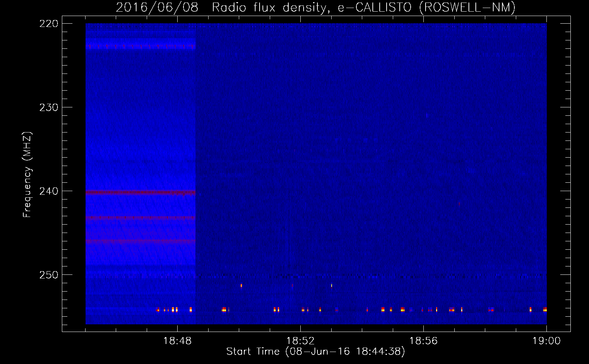Click the 18:48 time tick label
This screenshot has height=364, width=589.
click(x=177, y=341)
